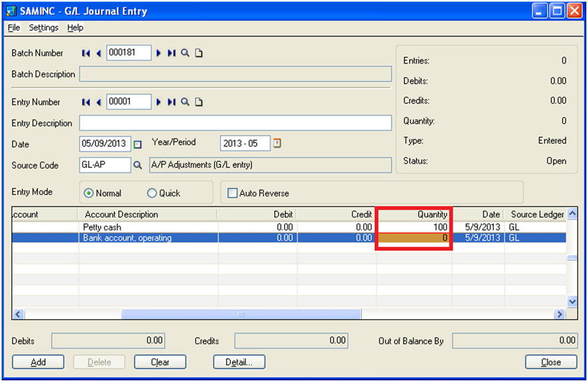Create a new batch with page icon
Image resolution: width=588 pixels, height=382 pixels.
point(199,53)
